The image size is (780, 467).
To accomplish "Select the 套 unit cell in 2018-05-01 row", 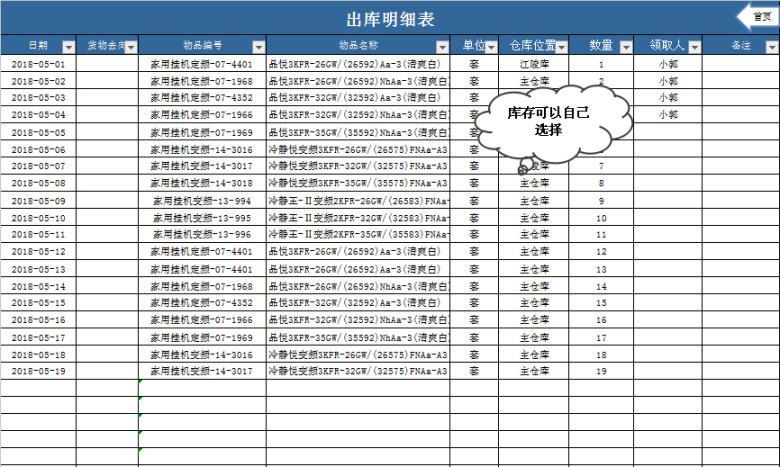I will [x=474, y=64].
